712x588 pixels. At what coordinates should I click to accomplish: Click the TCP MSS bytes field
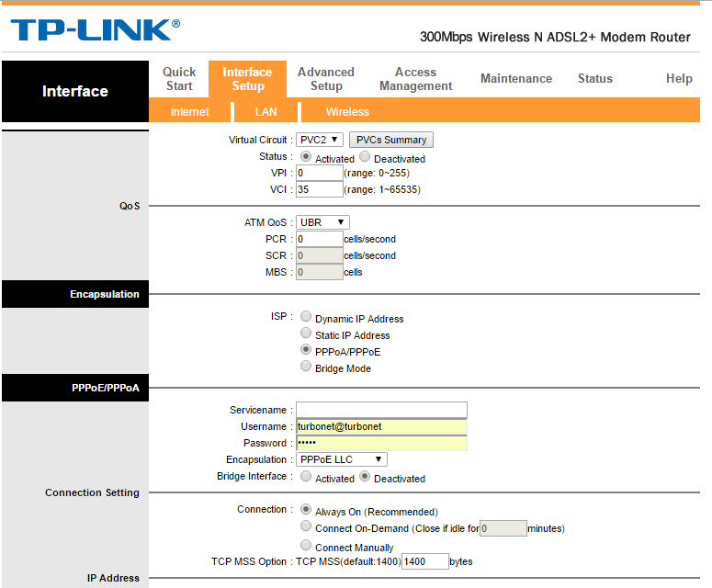[x=425, y=561]
